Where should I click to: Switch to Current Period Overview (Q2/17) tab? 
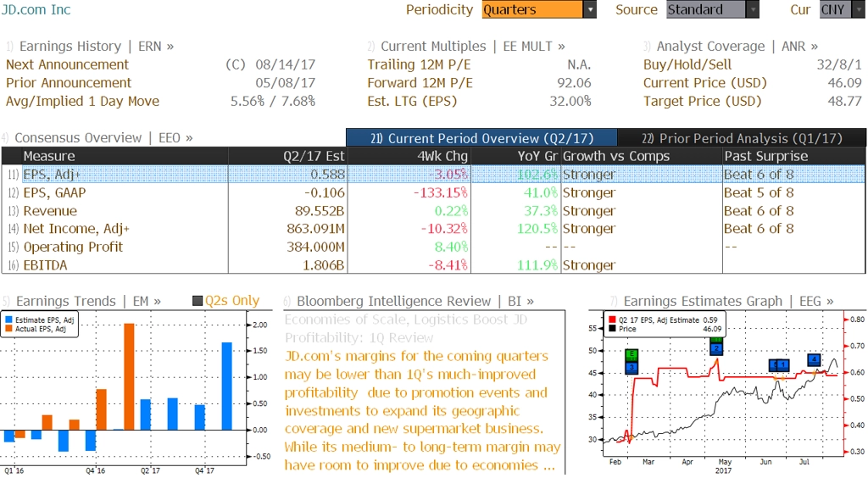coord(481,138)
